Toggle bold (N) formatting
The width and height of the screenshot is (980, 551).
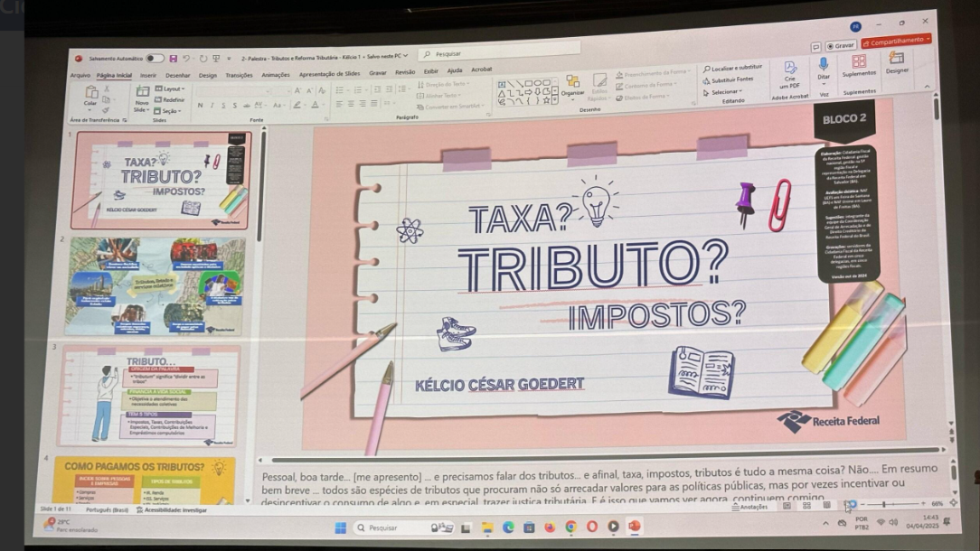point(200,106)
